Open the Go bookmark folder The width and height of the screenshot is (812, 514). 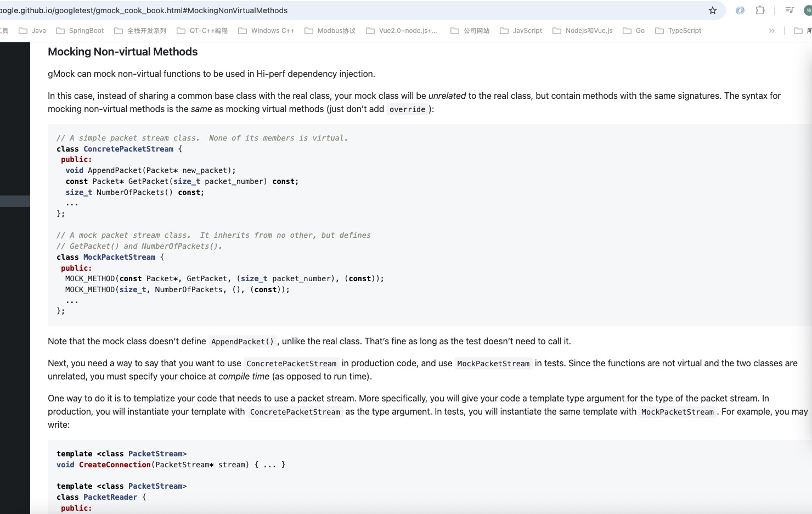point(634,31)
